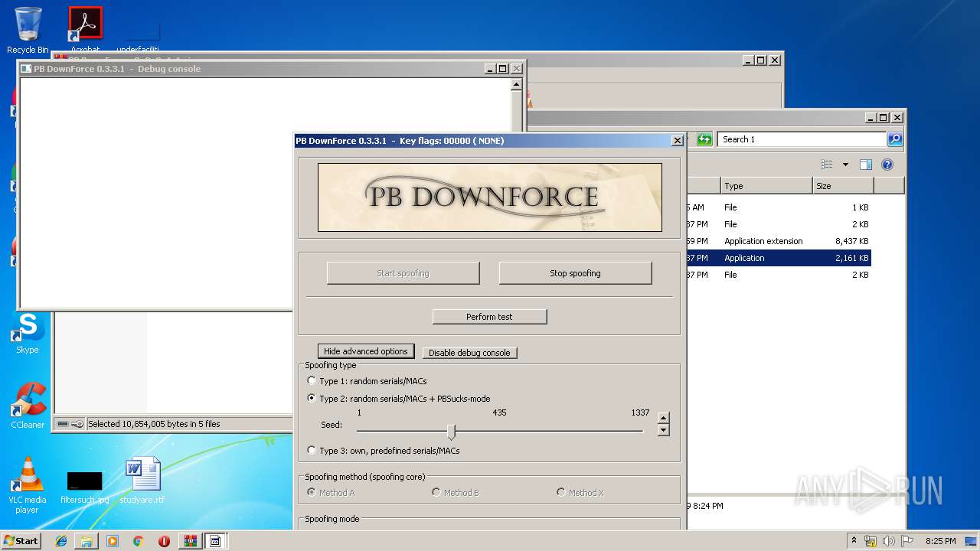Open the Acrobat desktop shortcut
Image resolution: width=980 pixels, height=551 pixels.
[85, 30]
